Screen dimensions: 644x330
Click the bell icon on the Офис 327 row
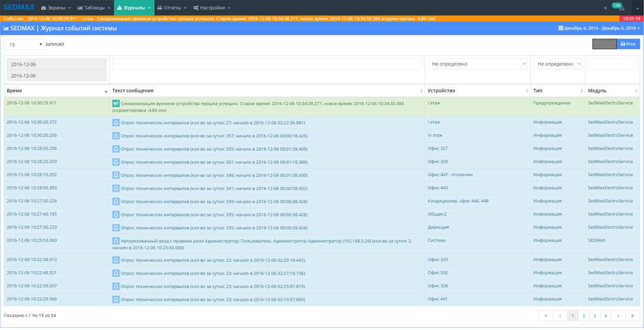click(116, 149)
